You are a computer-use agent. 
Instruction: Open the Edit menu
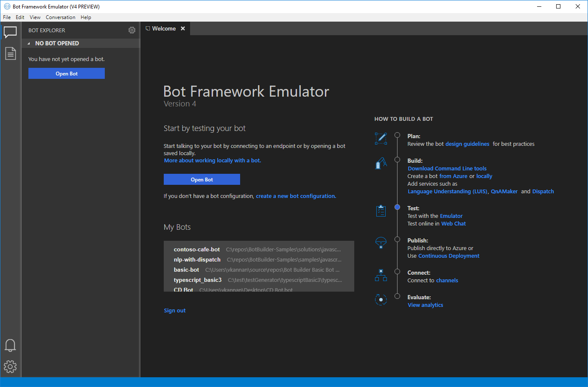tap(20, 17)
